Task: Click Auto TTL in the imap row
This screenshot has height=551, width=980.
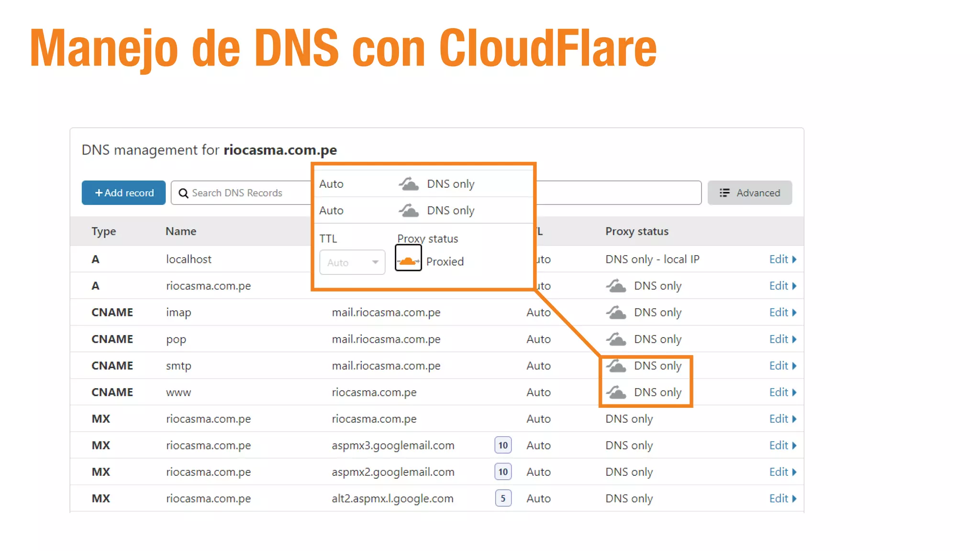Action: coord(538,313)
